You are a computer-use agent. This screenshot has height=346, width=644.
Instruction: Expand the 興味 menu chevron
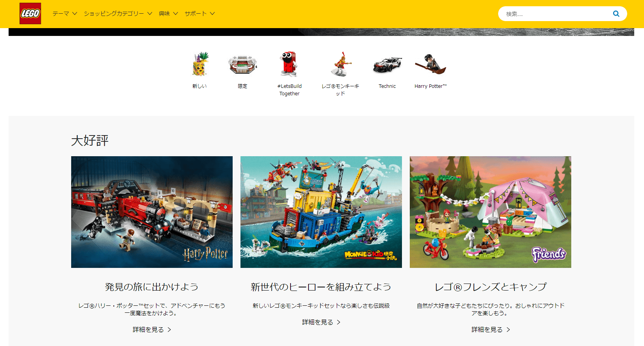[x=176, y=14]
